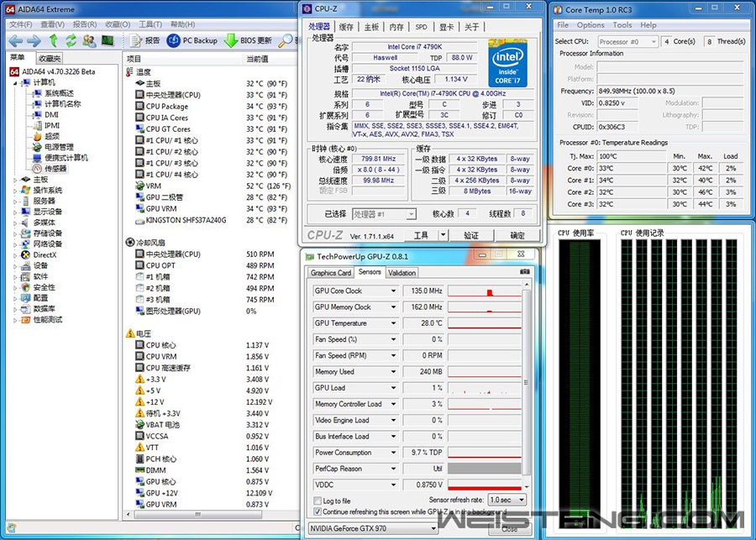Image resolution: width=756 pixels, height=540 pixels.
Task: Switch to GPU-Z Graphics Card tab
Action: (331, 272)
